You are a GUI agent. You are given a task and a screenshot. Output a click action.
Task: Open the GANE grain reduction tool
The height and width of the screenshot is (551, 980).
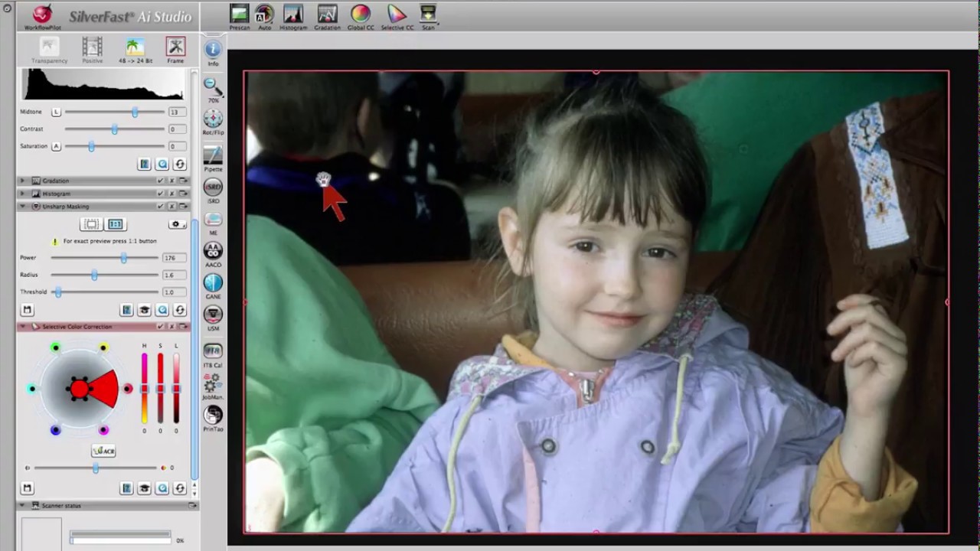tap(213, 287)
